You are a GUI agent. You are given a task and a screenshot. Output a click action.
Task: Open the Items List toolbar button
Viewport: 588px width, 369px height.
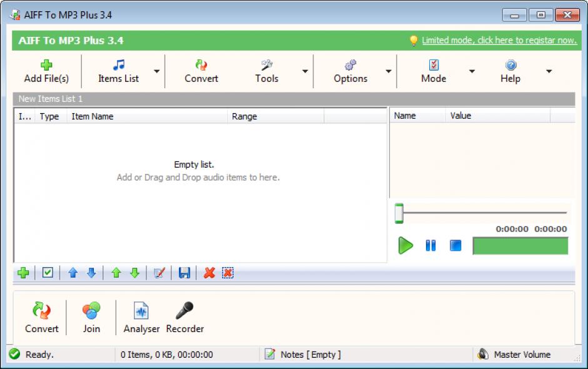(x=118, y=71)
